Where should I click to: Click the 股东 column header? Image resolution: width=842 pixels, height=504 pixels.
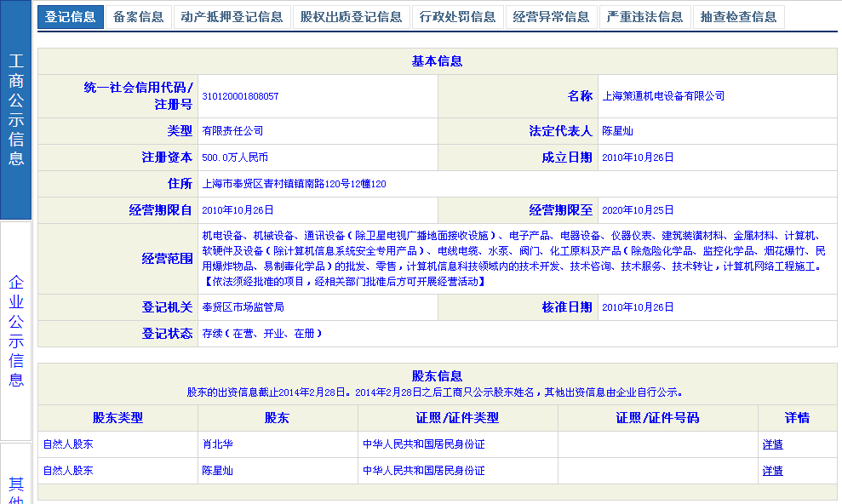[x=277, y=418]
